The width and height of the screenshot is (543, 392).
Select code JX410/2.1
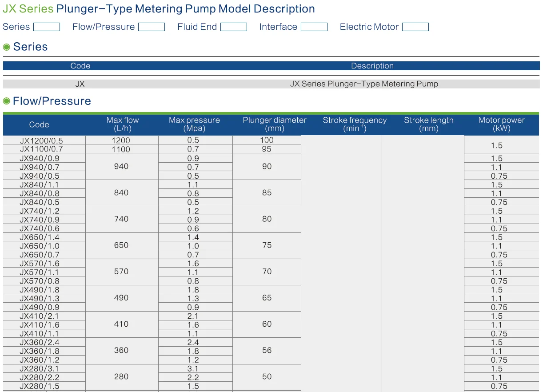click(44, 316)
